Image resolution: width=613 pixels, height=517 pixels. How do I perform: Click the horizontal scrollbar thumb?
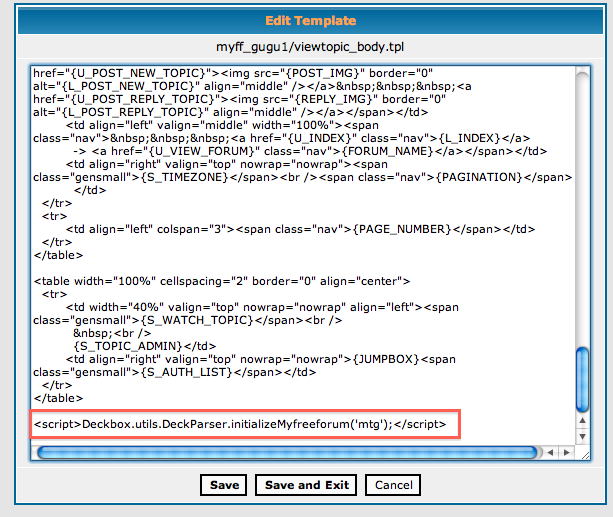[x=287, y=452]
